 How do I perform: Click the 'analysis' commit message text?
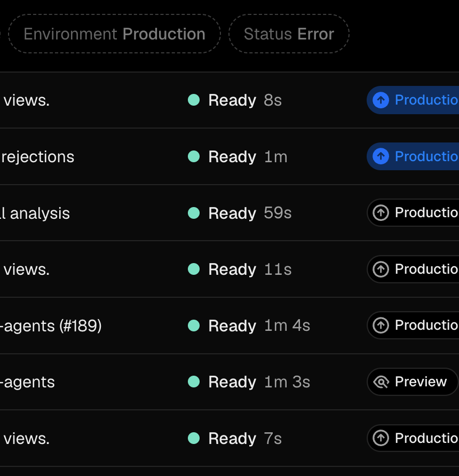(40, 213)
